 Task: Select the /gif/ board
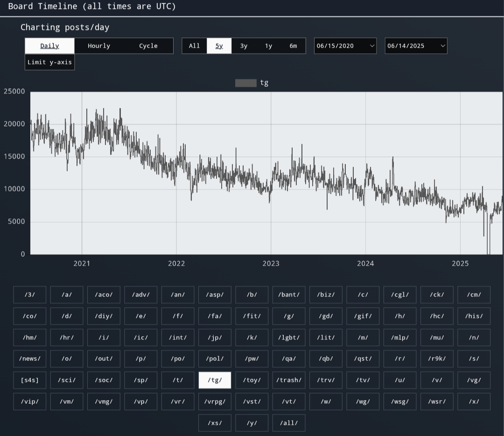363,316
